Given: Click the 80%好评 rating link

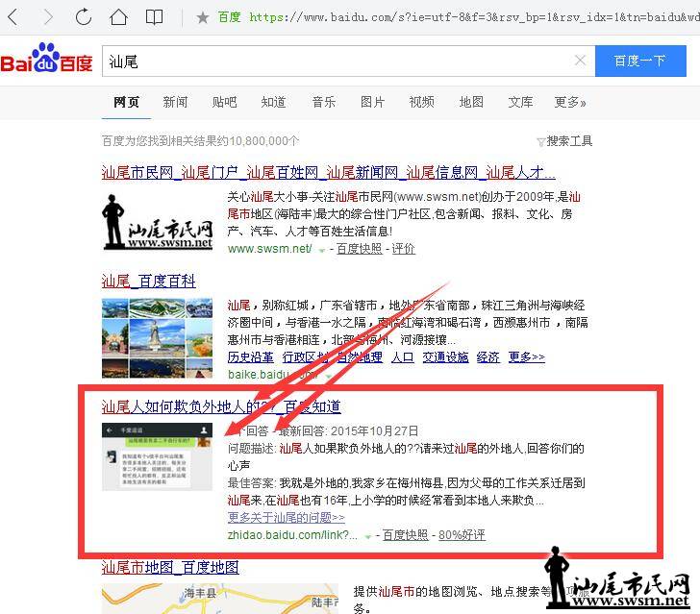Looking at the screenshot, I should click(x=462, y=535).
